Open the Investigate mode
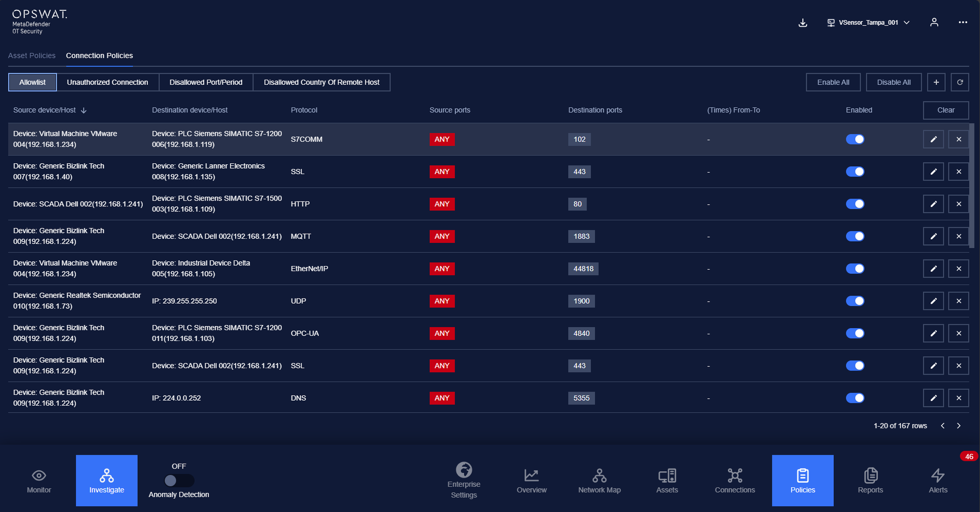Image resolution: width=980 pixels, height=512 pixels. [x=106, y=480]
